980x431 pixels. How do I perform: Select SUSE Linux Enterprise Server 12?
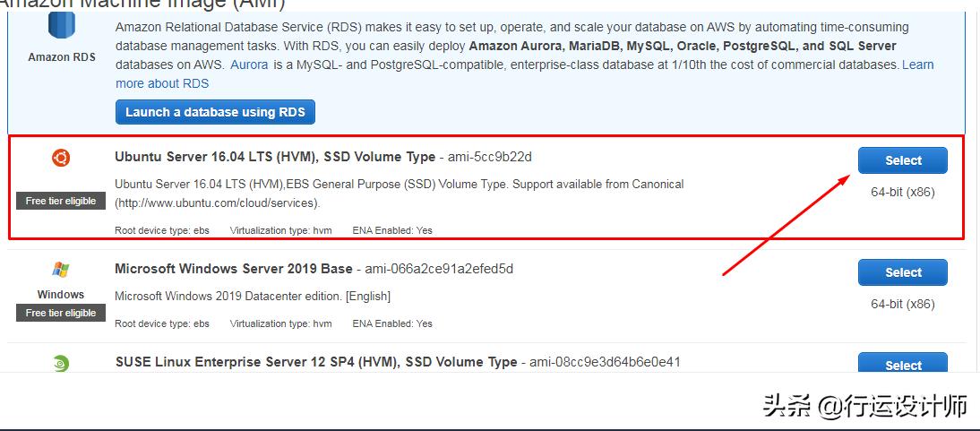pyautogui.click(x=902, y=364)
